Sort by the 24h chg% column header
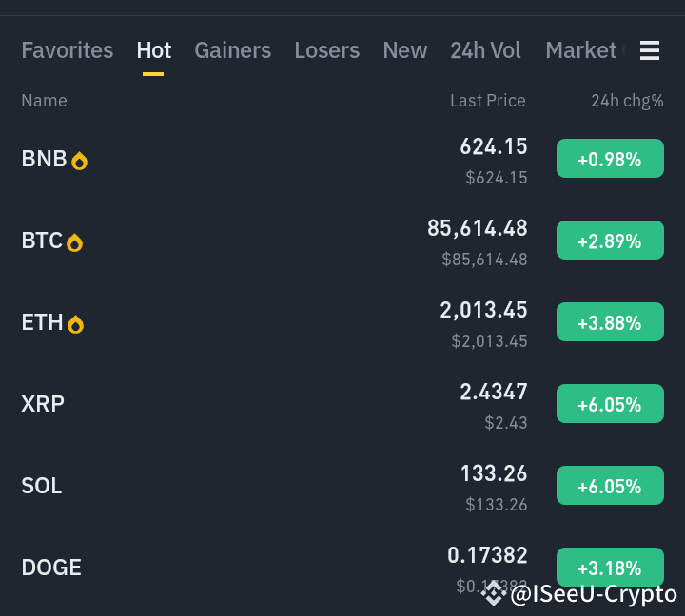The width and height of the screenshot is (685, 616). pos(627,101)
